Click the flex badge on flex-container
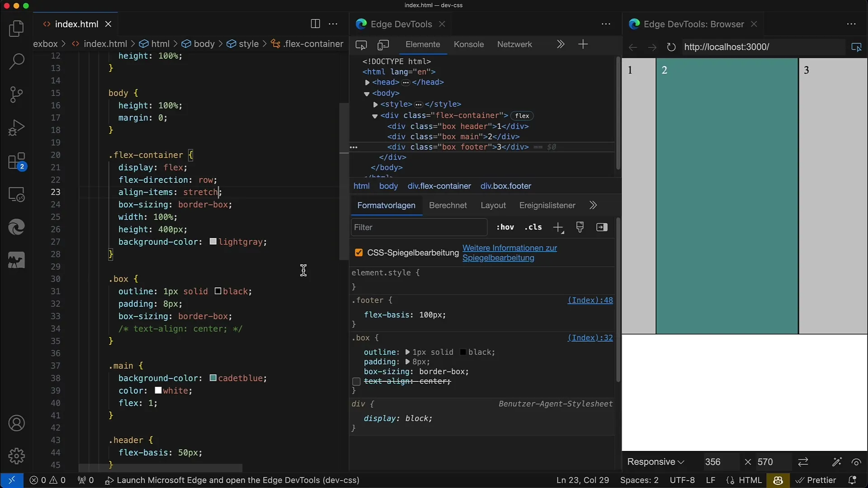This screenshot has width=868, height=488. (522, 116)
